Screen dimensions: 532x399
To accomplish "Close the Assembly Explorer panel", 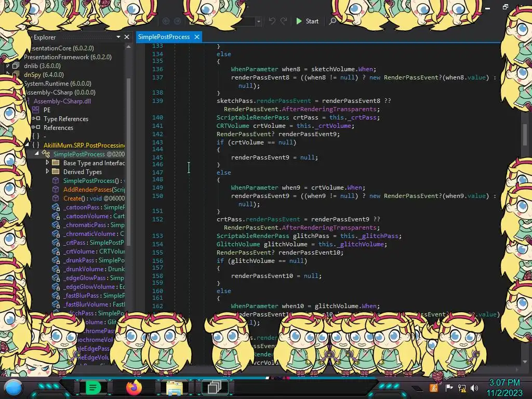I will pos(127,37).
